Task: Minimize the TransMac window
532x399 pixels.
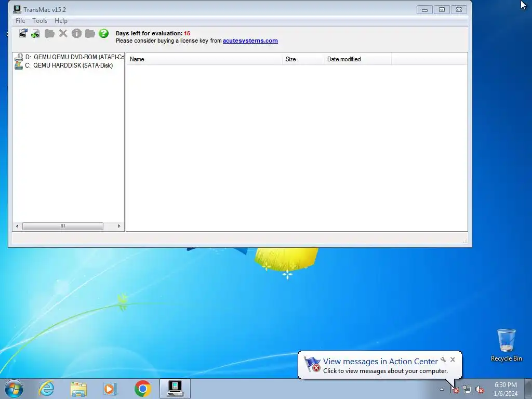Action: (424, 10)
